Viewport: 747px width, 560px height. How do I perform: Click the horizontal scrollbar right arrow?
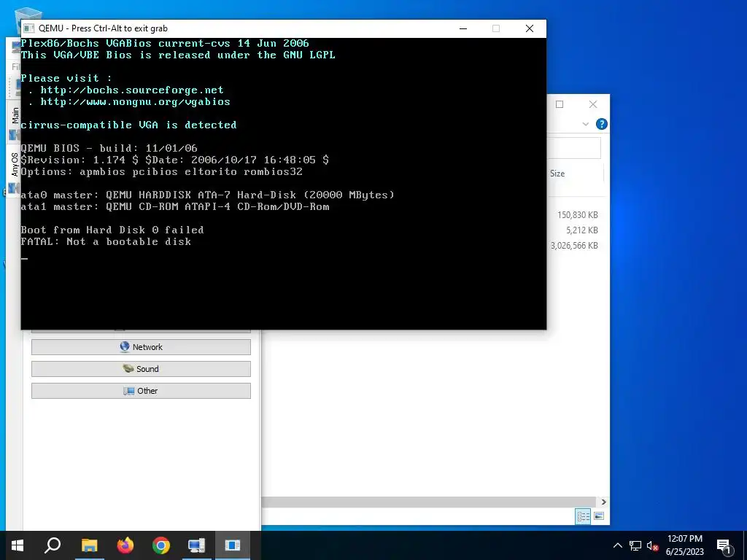603,502
